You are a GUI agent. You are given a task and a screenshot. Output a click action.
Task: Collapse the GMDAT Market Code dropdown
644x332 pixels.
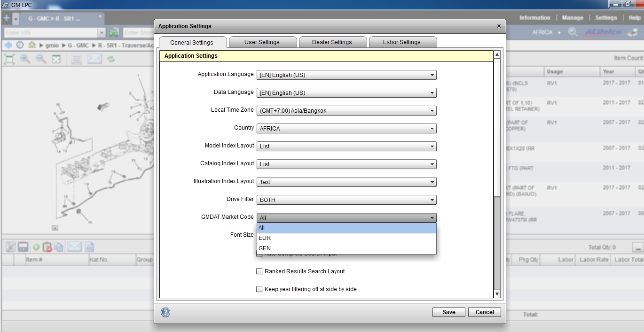coord(432,218)
